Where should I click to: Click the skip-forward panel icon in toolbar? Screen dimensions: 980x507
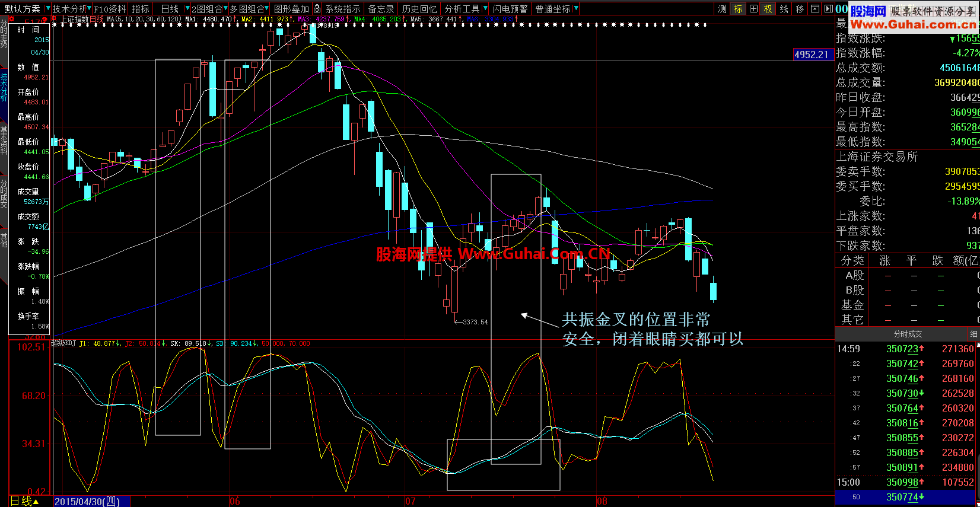click(829, 9)
